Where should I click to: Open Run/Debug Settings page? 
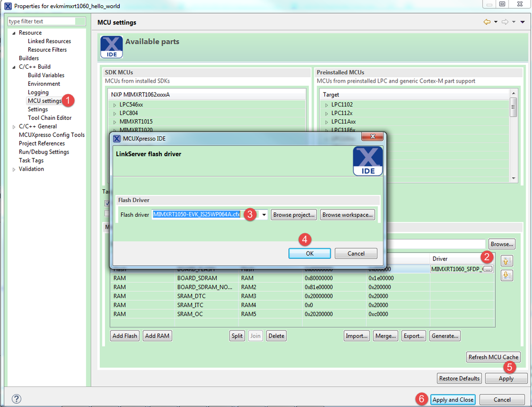44,152
